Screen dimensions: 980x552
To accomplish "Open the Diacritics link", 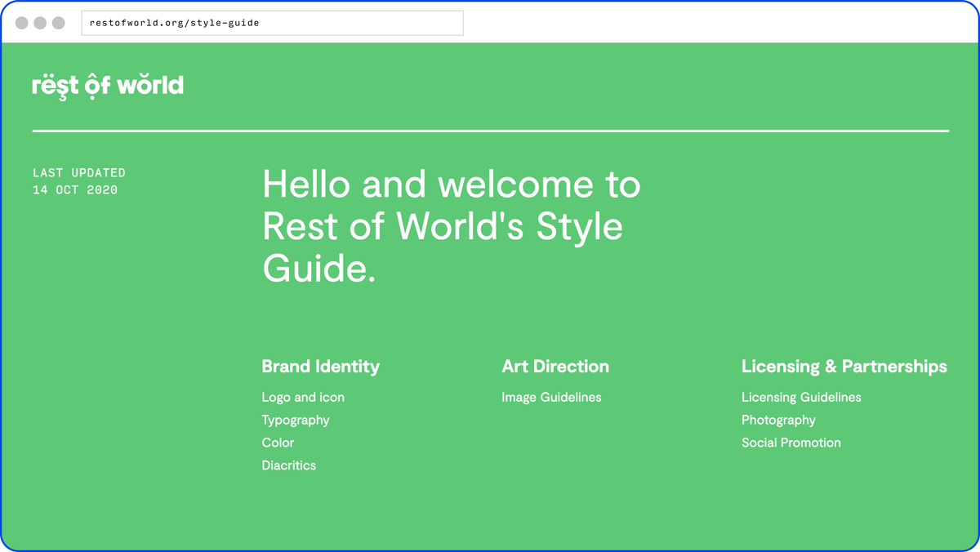I will [289, 465].
